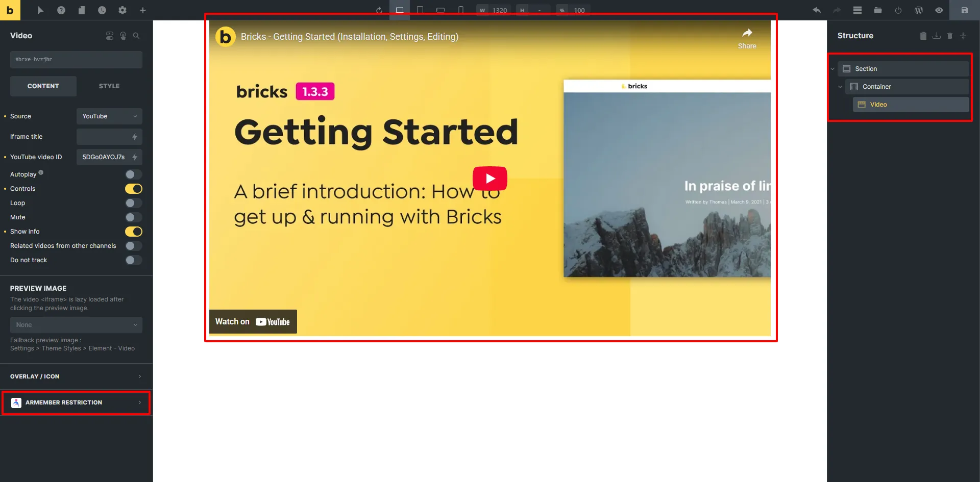Image resolution: width=980 pixels, height=482 pixels.
Task: Expand the ARMEMBER RESTRICTION panel
Action: tap(76, 402)
